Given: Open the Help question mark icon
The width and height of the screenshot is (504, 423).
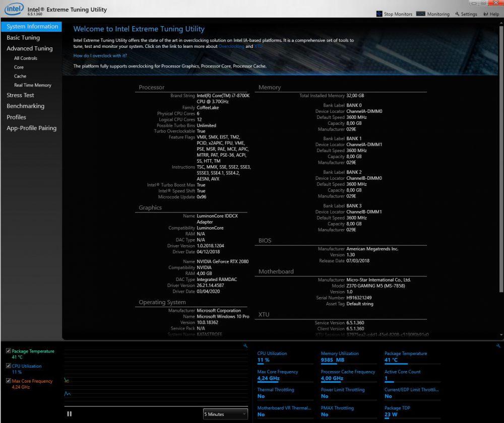Looking at the screenshot, I should click(x=486, y=14).
